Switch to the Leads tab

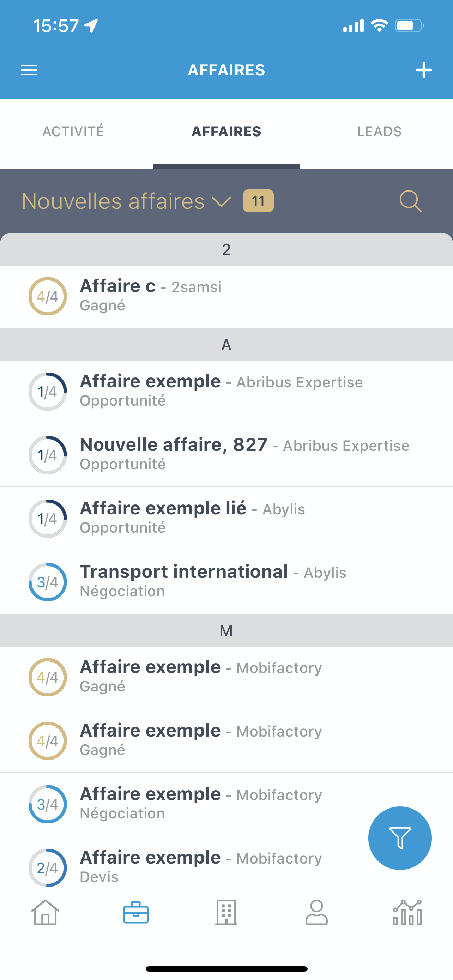point(379,132)
